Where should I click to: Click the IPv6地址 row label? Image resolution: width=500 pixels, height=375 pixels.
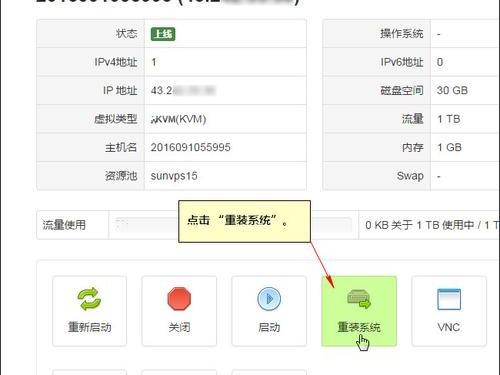402,62
